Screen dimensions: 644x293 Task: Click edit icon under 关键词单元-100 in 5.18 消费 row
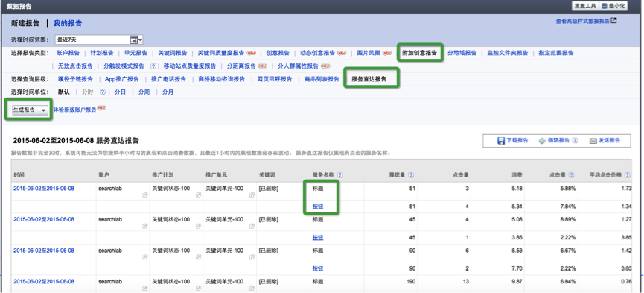[x=252, y=195]
